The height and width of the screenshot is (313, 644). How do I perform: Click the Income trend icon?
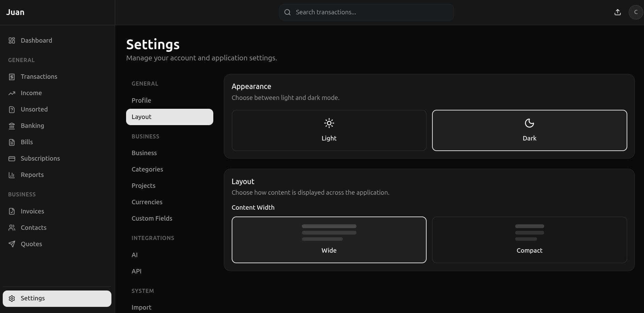pos(12,93)
